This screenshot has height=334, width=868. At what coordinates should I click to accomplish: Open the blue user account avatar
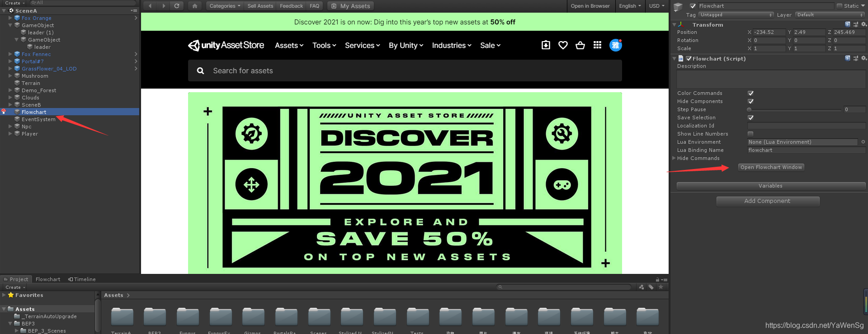[x=615, y=45]
